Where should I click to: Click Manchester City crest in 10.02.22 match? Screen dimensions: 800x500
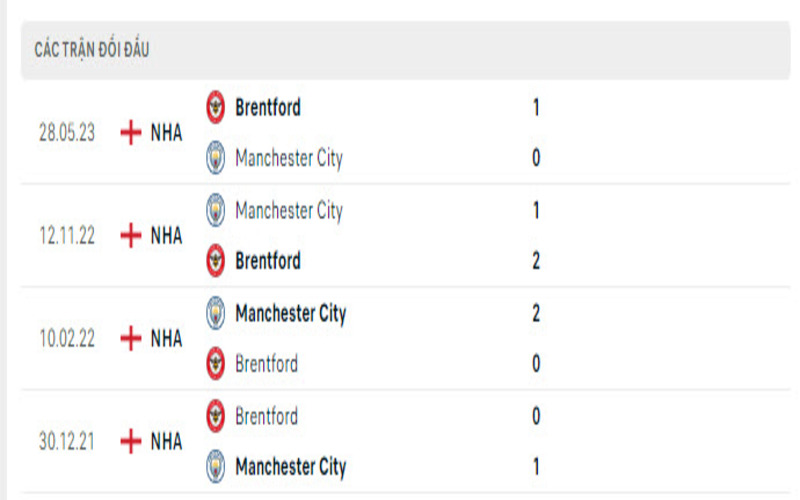tap(216, 313)
